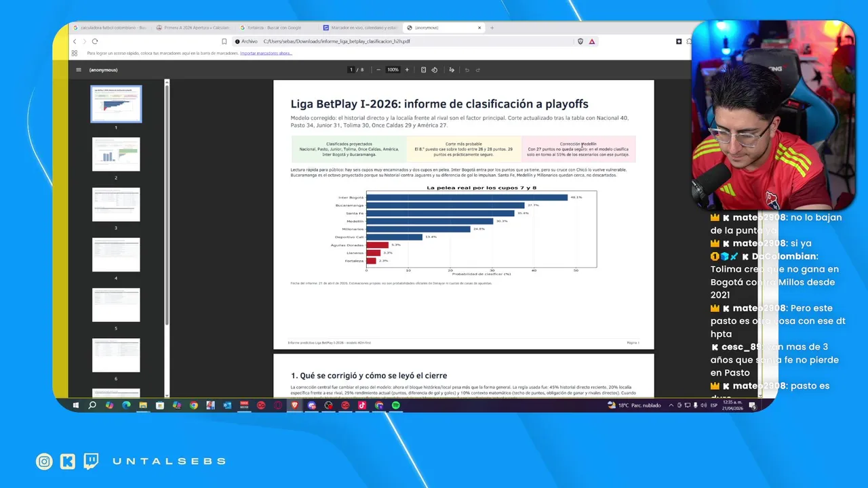Open Outlook from taskbar
Screen dimensions: 868x488
click(x=227, y=405)
